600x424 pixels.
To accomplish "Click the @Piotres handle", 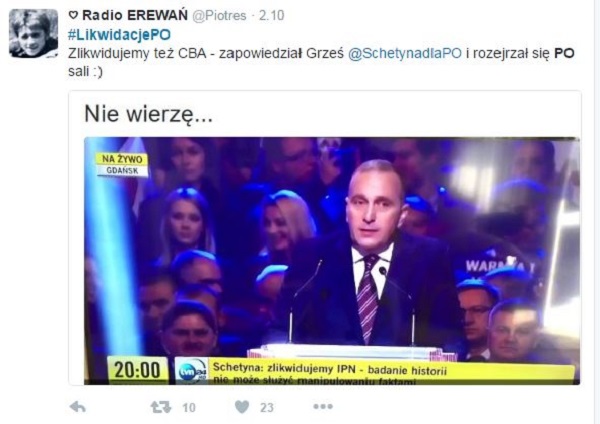I will pyautogui.click(x=219, y=16).
